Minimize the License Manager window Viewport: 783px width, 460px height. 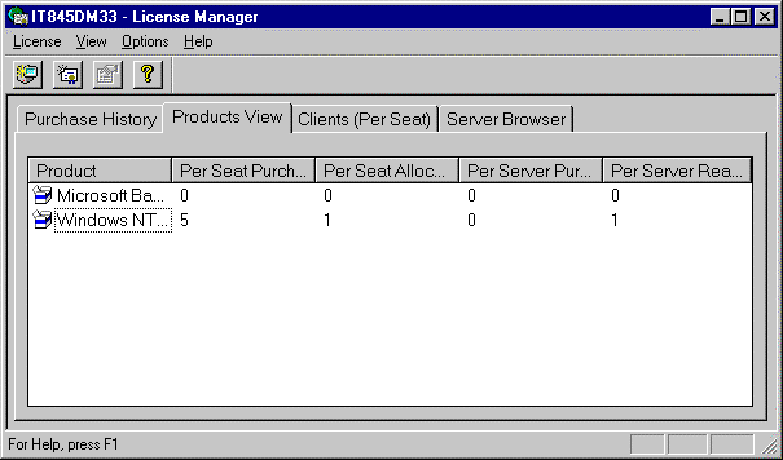pos(720,17)
